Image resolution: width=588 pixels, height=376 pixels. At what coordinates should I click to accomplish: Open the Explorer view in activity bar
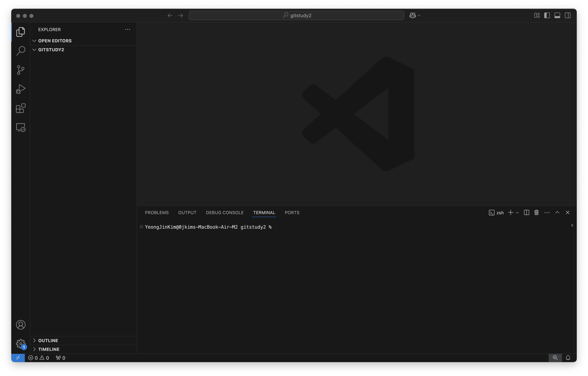pyautogui.click(x=21, y=32)
